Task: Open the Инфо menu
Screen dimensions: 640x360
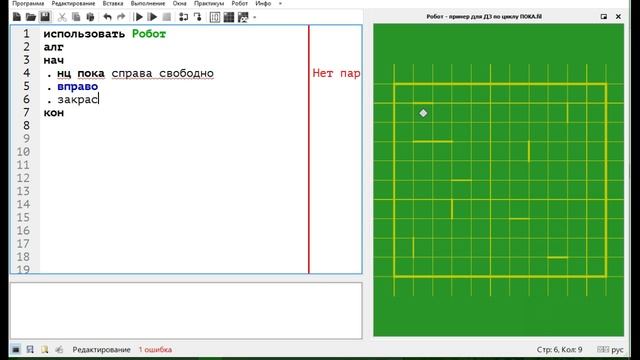Action: coord(263,3)
